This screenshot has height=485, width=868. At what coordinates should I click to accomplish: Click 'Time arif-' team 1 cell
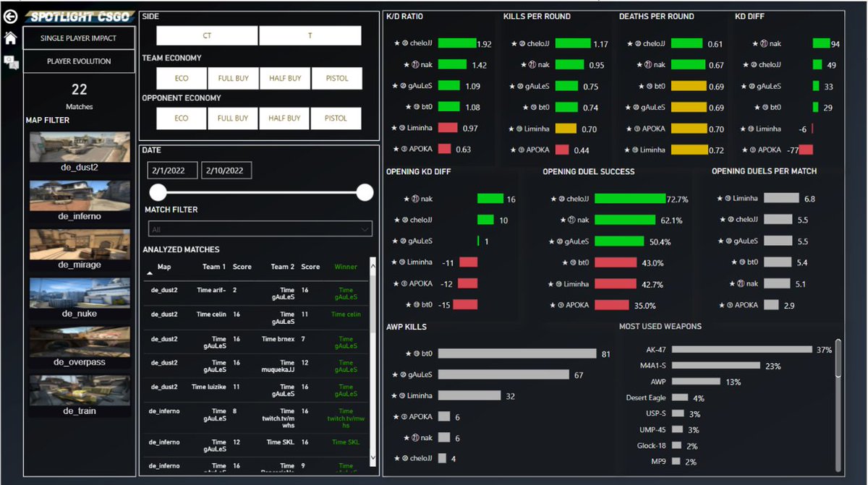pyautogui.click(x=212, y=290)
